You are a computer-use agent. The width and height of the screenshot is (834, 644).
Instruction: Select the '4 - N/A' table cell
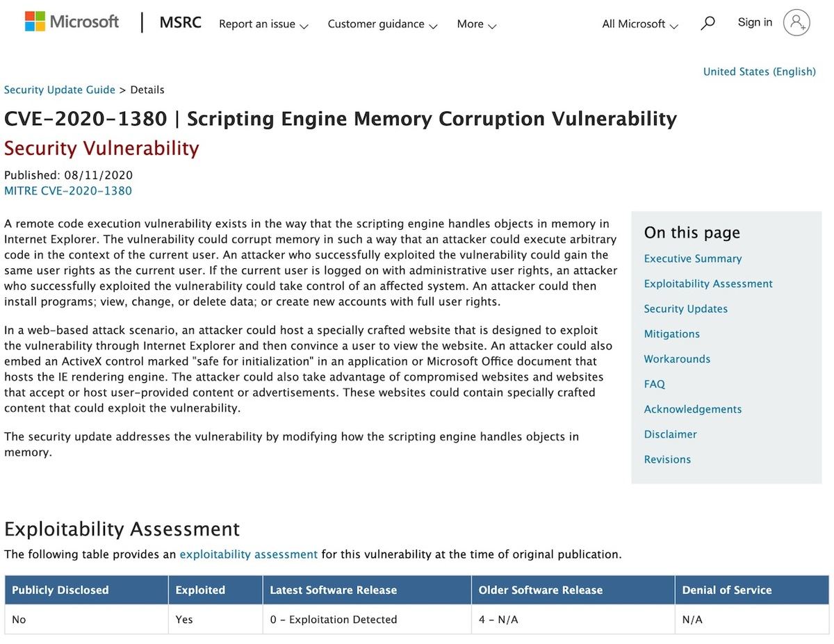coord(573,619)
